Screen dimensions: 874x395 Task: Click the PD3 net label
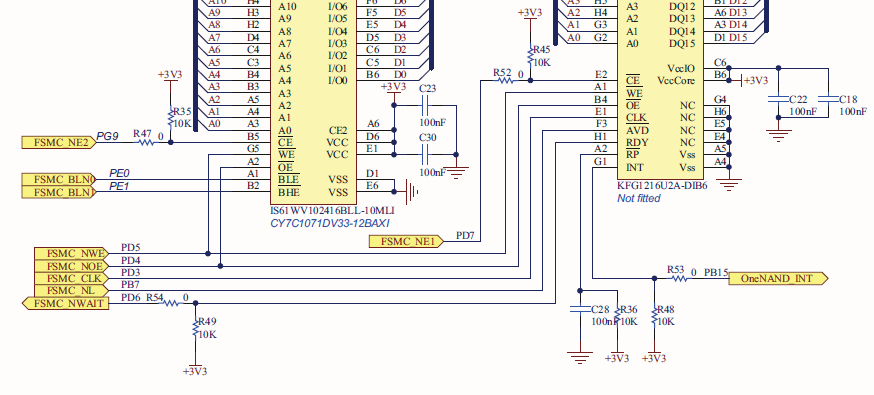click(130, 272)
